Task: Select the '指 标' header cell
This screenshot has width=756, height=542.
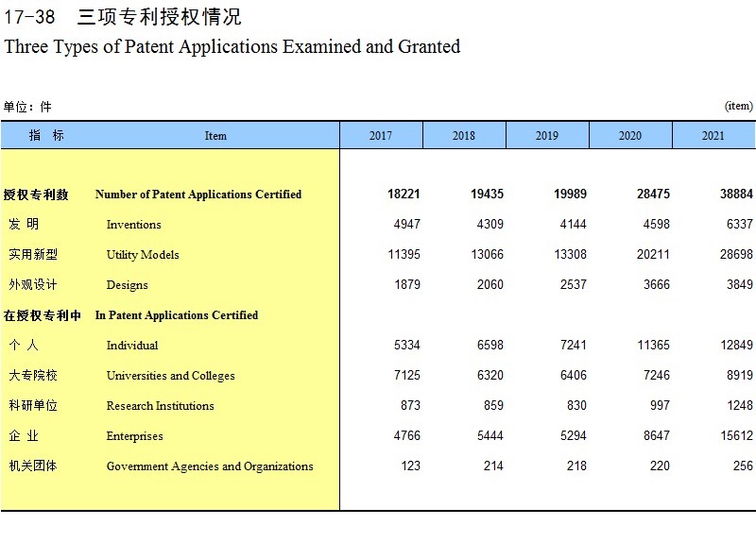Action: (x=46, y=135)
